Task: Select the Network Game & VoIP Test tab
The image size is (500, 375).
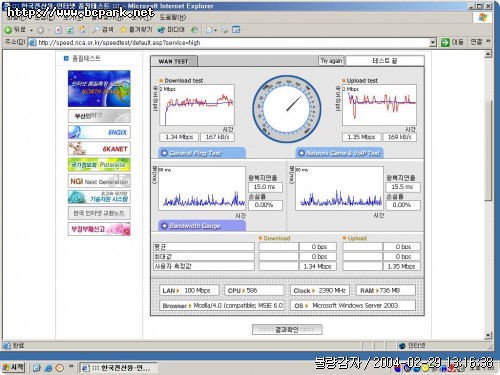Action: pyautogui.click(x=339, y=153)
